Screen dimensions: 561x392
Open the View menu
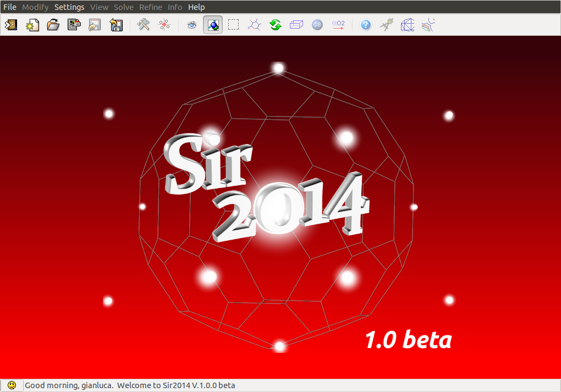click(x=99, y=7)
